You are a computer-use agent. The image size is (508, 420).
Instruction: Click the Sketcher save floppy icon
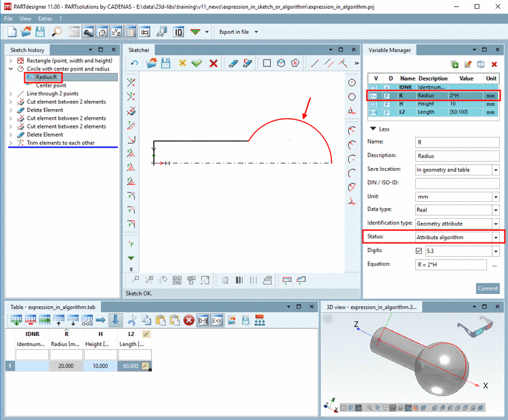tap(166, 63)
